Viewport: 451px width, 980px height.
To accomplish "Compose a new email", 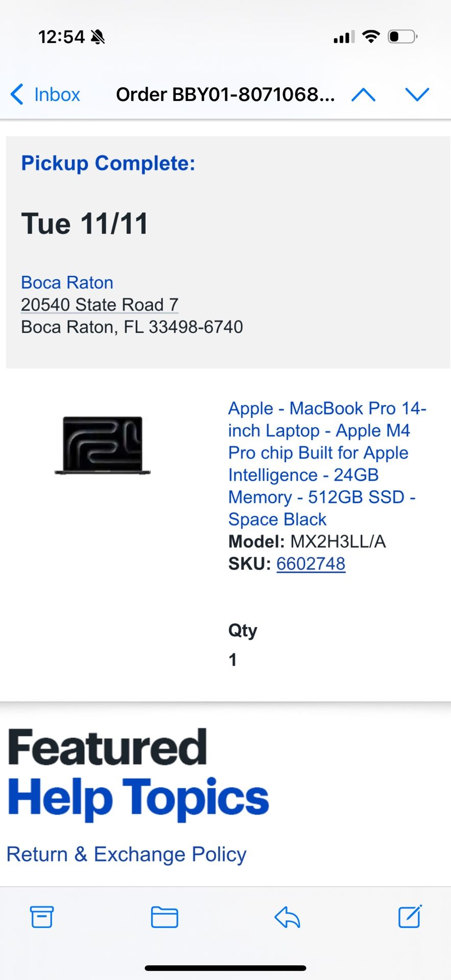I will [x=409, y=916].
